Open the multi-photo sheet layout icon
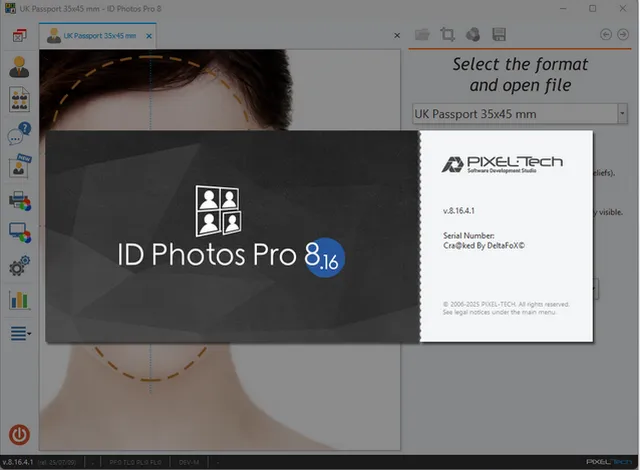The image size is (640, 470). [x=19, y=99]
